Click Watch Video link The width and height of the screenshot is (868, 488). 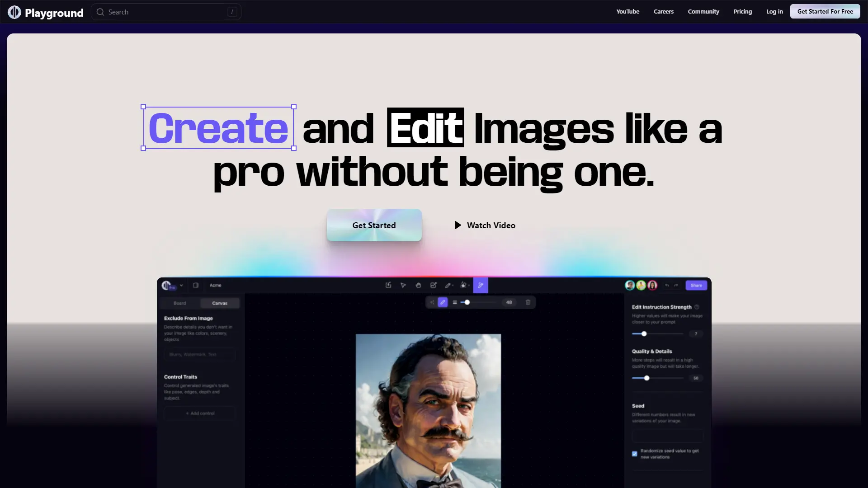click(x=484, y=225)
